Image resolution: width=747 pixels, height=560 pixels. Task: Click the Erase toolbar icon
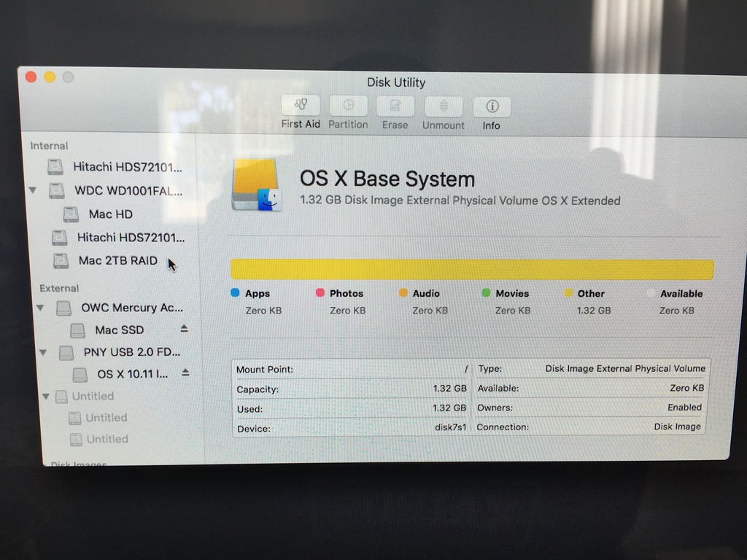395,106
